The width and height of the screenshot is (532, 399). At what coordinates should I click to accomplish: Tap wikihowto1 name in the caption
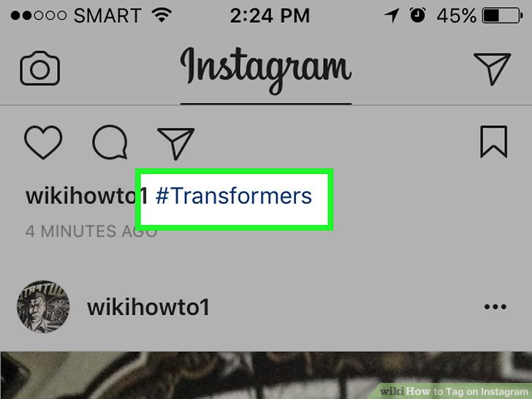87,196
